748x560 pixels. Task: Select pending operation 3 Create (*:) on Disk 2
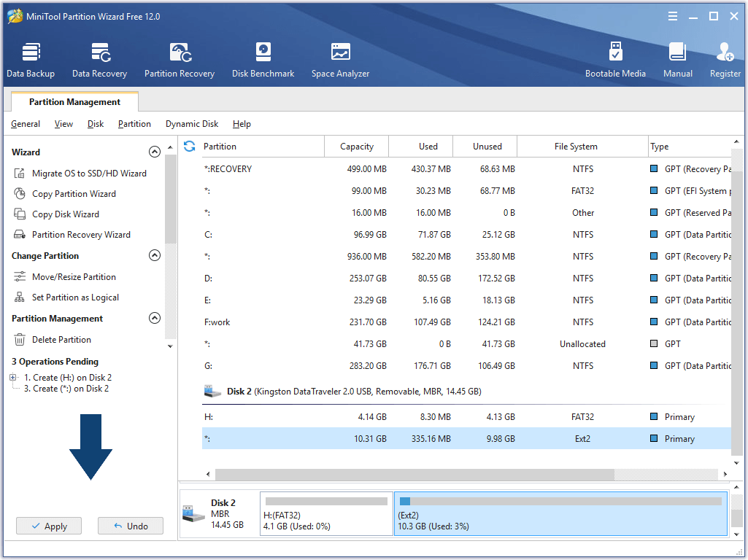click(66, 389)
